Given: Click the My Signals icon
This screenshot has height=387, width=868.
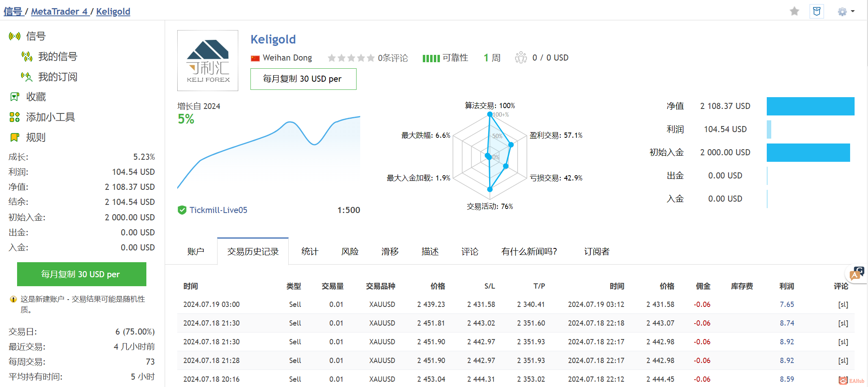Looking at the screenshot, I should point(27,57).
